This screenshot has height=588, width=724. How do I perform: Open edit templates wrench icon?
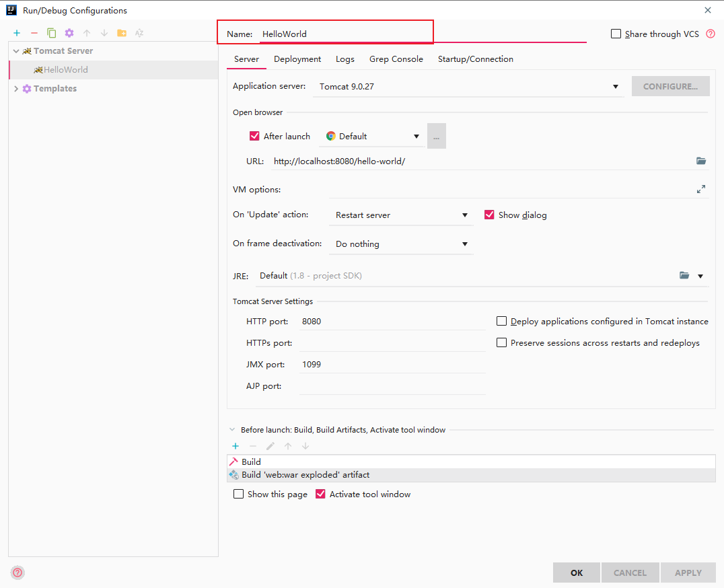click(69, 33)
